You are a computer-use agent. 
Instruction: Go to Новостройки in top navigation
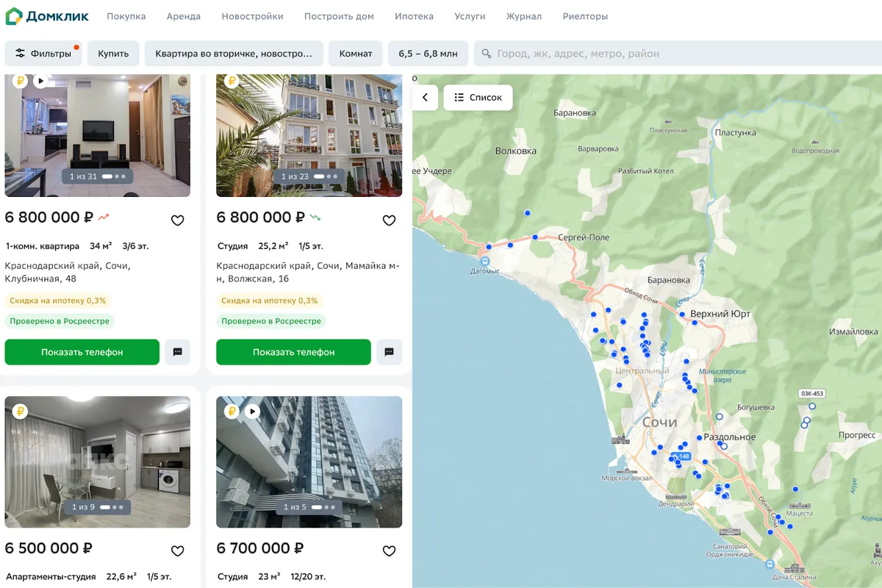(x=252, y=16)
